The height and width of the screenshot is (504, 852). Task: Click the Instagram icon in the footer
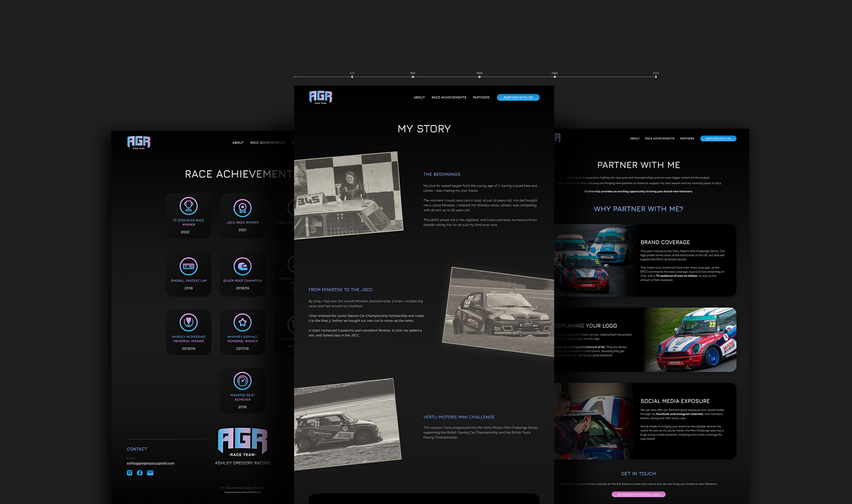[x=130, y=473]
